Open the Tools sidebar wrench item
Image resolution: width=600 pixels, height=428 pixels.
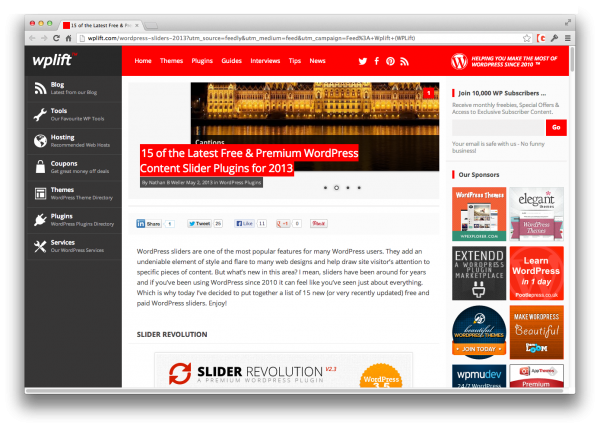click(73, 114)
